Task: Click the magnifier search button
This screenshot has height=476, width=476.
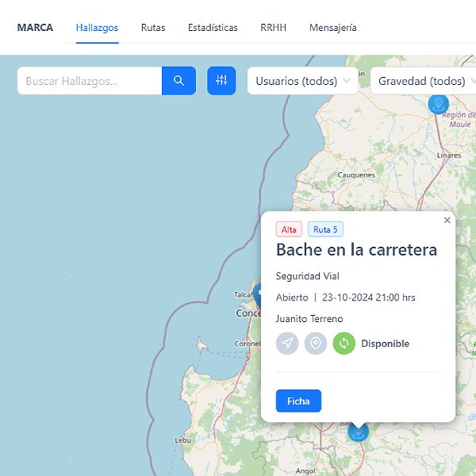Action: coord(178,81)
